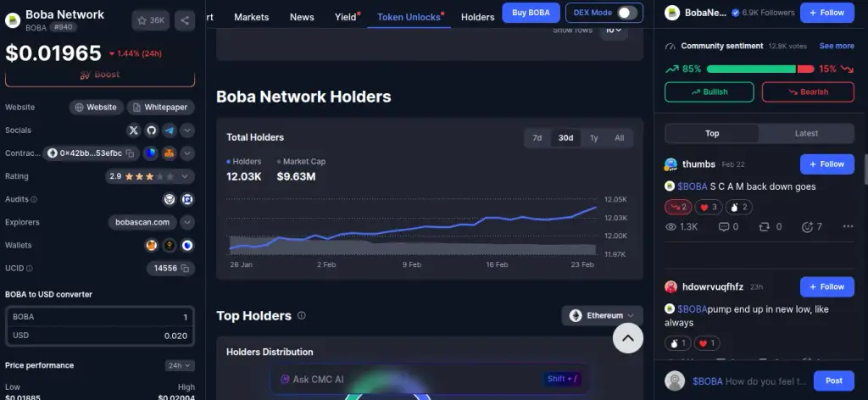Open the first audit provider badge

point(170,199)
